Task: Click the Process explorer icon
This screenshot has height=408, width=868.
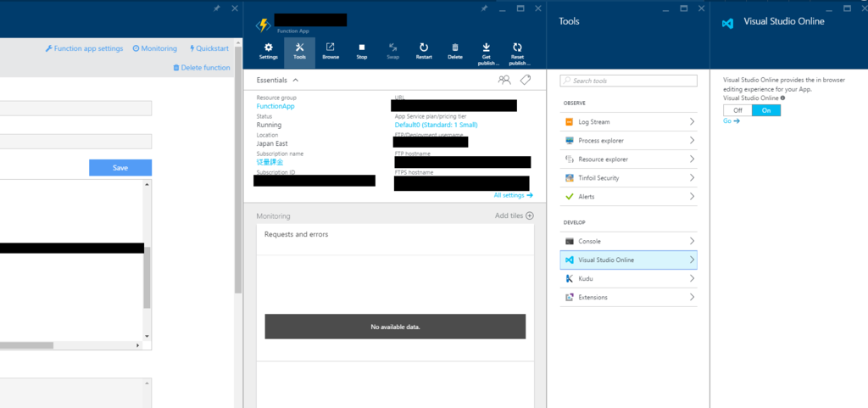Action: (569, 141)
